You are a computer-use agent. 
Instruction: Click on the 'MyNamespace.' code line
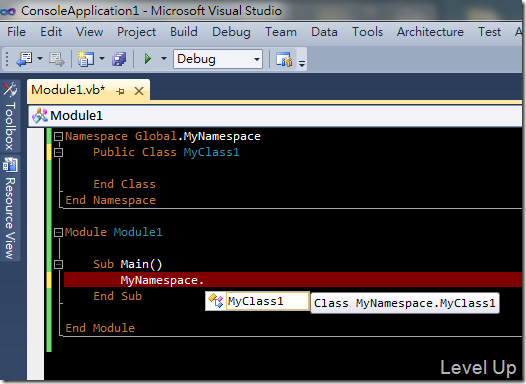[162, 280]
